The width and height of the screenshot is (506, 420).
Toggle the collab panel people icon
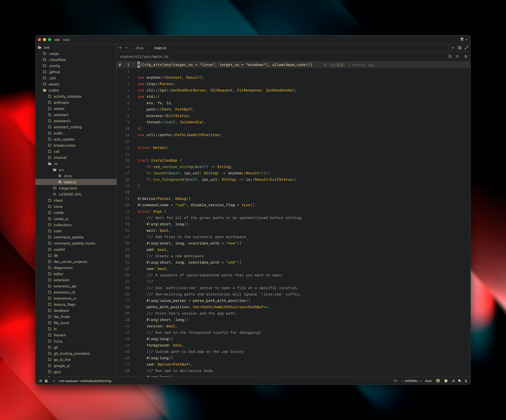pyautogui.click(x=46, y=381)
